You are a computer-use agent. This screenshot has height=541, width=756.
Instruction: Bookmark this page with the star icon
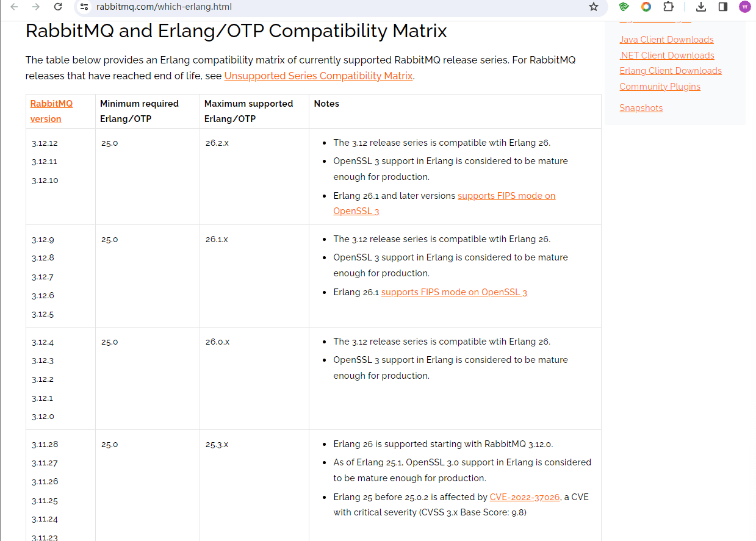click(x=594, y=7)
